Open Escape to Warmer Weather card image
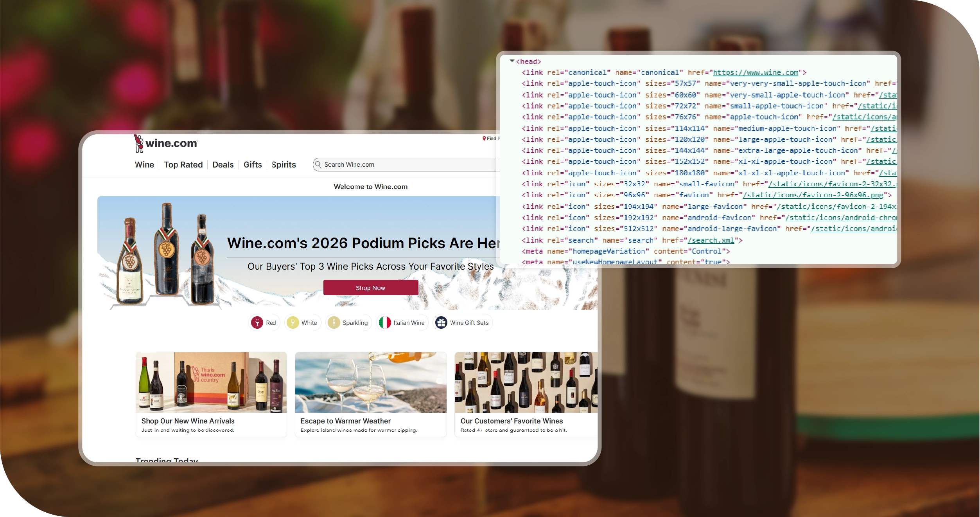 point(371,382)
